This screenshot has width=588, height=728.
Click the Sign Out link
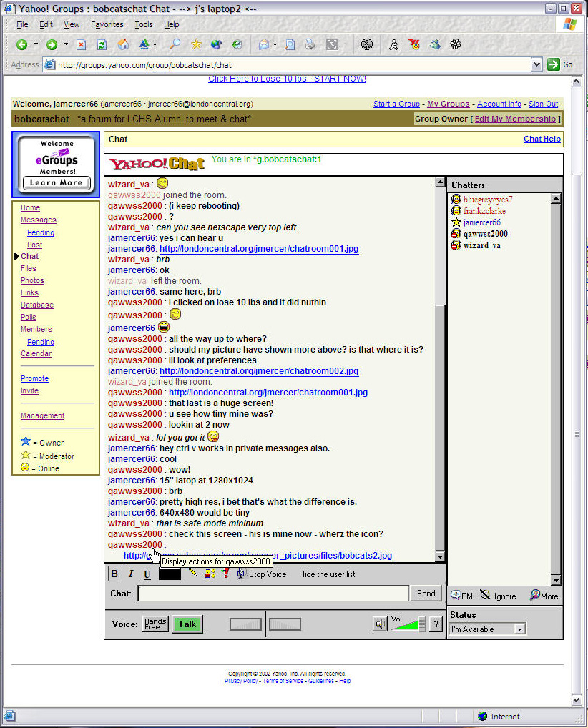coord(543,104)
